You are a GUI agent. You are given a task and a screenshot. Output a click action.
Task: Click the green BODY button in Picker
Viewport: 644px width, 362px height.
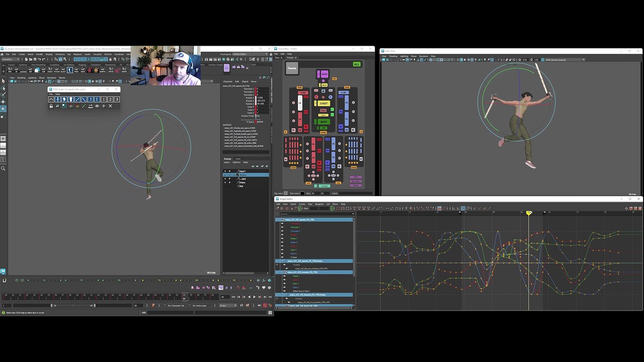point(324,122)
